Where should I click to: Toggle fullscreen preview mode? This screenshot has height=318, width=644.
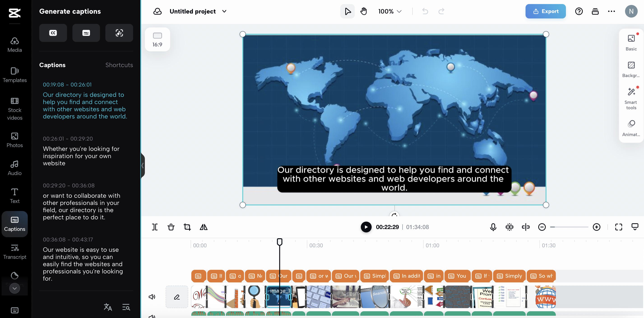(x=619, y=227)
